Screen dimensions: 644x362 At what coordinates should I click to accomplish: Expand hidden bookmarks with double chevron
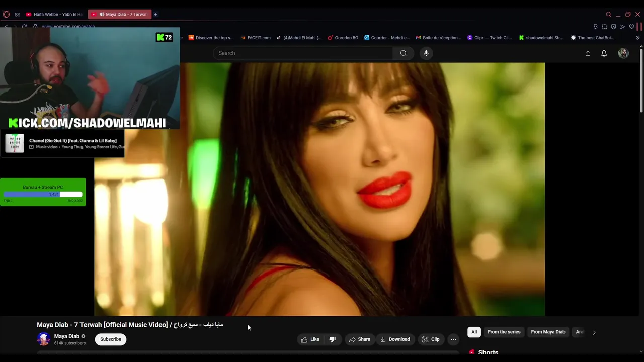pyautogui.click(x=637, y=38)
